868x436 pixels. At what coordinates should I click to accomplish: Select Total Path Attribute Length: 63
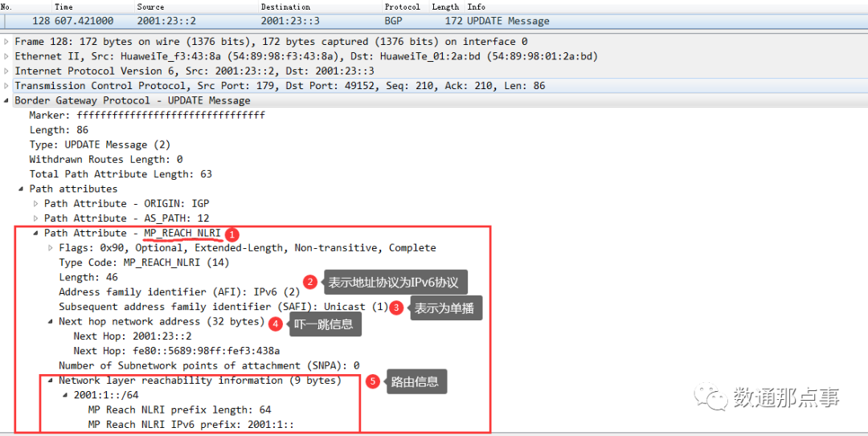(121, 173)
